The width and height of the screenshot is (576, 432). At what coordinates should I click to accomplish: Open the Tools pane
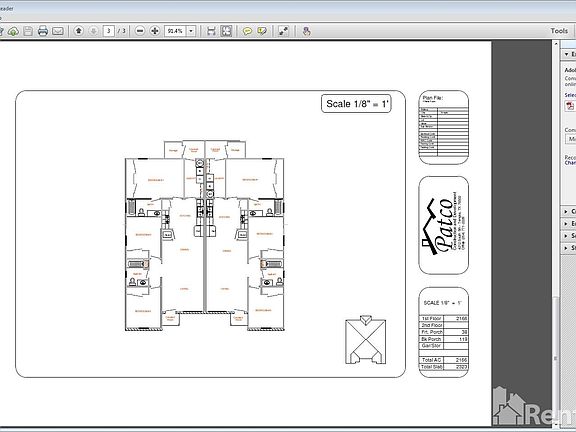559,31
